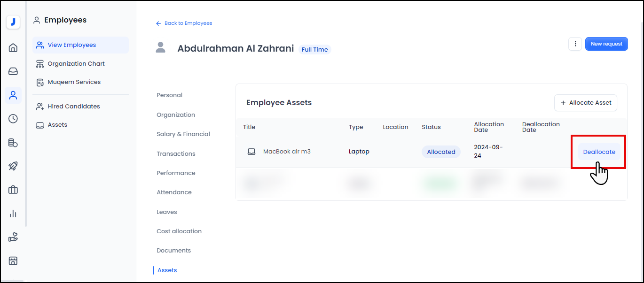Click the home icon in left rail

tap(13, 47)
